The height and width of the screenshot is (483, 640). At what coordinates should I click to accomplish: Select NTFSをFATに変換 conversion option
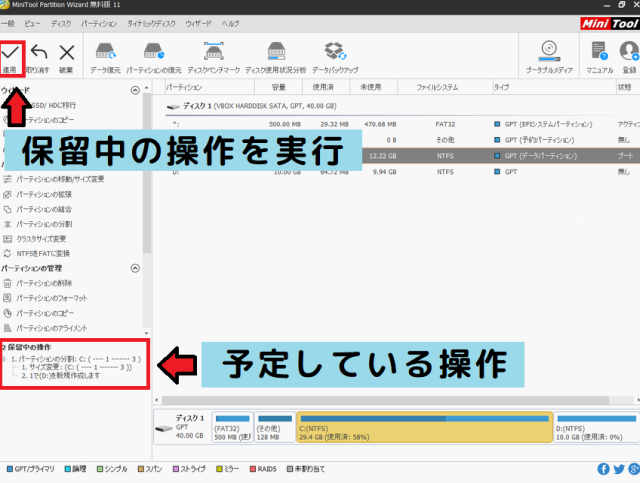pyautogui.click(x=36, y=254)
